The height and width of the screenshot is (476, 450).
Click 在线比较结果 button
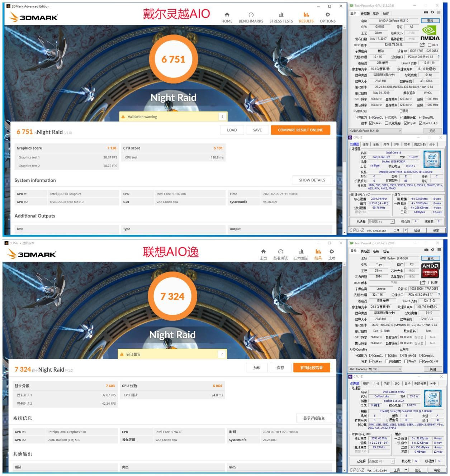pyautogui.click(x=312, y=368)
